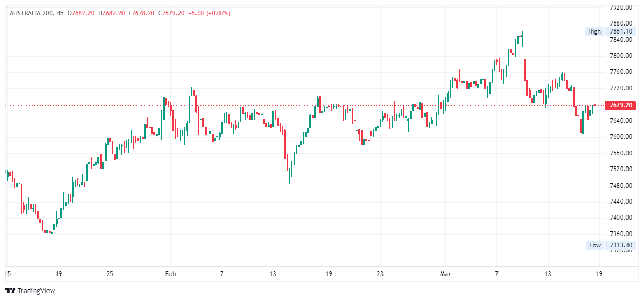The image size is (644, 300).
Task: Click the 7800.00 price scale label
Action: [x=621, y=56]
